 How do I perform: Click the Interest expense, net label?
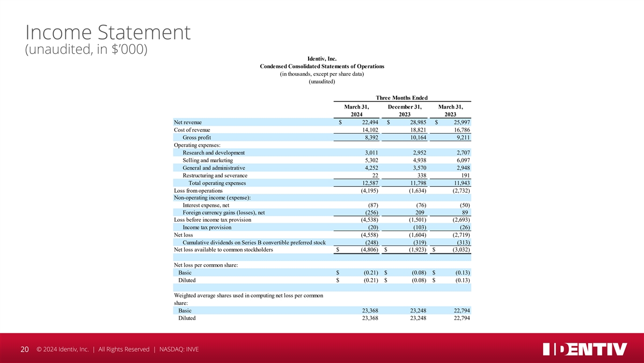point(206,205)
